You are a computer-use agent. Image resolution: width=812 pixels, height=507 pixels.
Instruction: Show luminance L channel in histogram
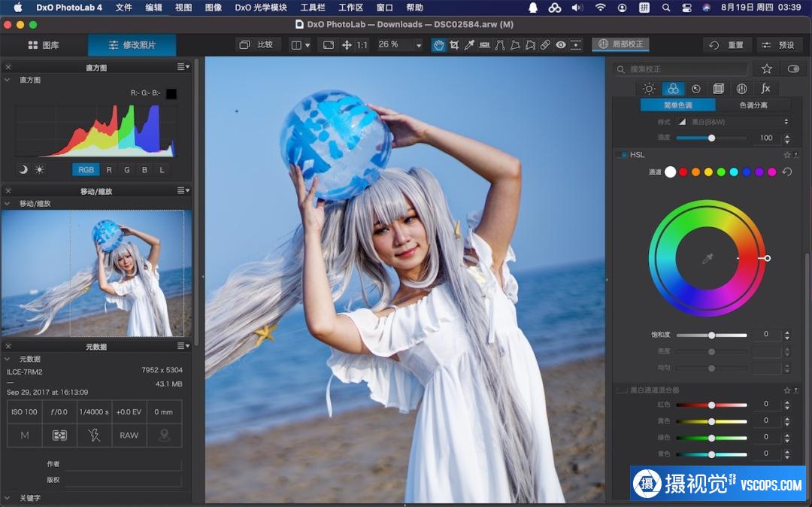tap(162, 169)
